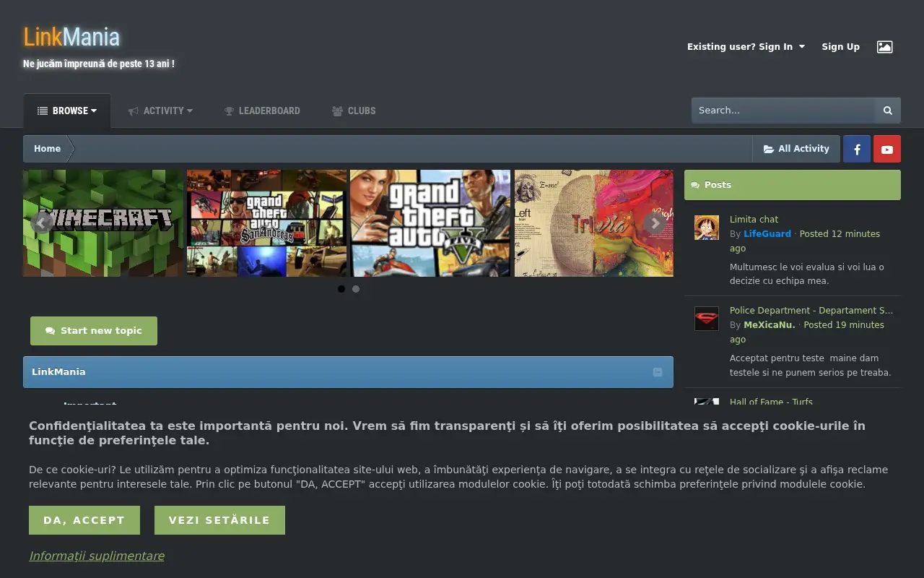This screenshot has height=578, width=924.
Task: Open the Clubs tab
Action: [x=354, y=111]
